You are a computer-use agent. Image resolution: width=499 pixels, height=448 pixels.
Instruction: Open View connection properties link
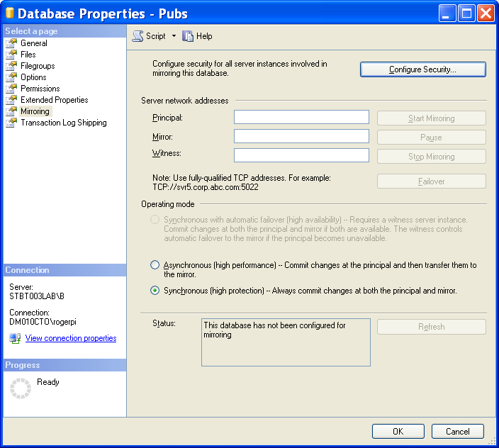click(x=70, y=338)
